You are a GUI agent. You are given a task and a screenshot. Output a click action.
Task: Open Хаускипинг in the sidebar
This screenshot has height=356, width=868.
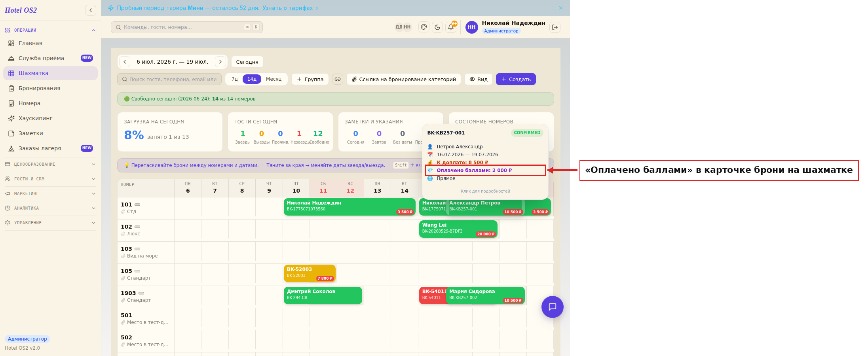pyautogui.click(x=50, y=118)
